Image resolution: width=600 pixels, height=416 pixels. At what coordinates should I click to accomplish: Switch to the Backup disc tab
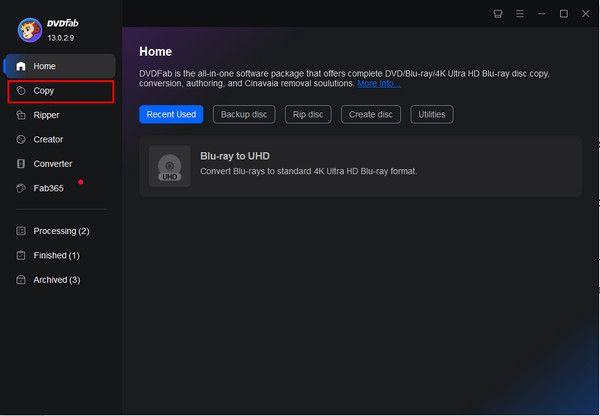coord(244,114)
